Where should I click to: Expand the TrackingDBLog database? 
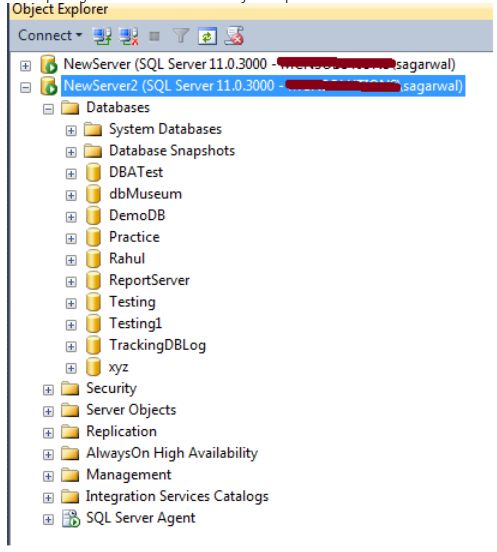click(x=71, y=347)
